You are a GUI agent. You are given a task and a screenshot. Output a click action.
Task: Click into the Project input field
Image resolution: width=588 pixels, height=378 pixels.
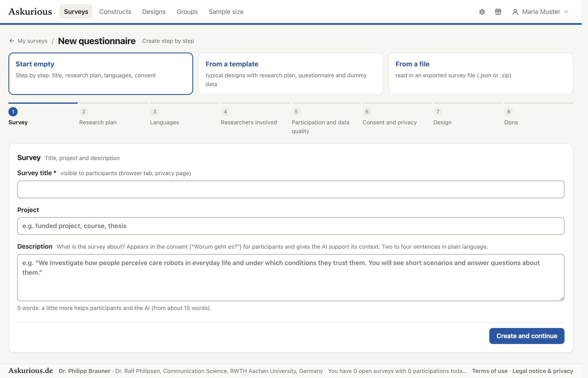(x=291, y=226)
